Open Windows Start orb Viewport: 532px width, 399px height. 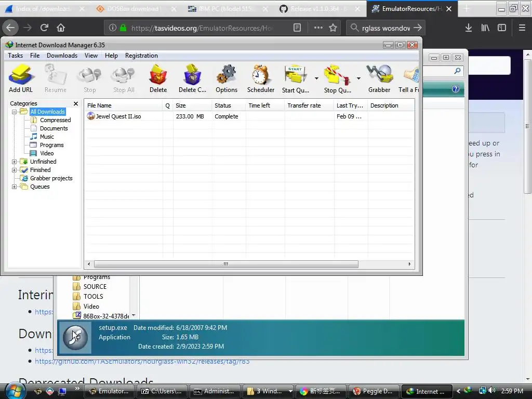[15, 391]
